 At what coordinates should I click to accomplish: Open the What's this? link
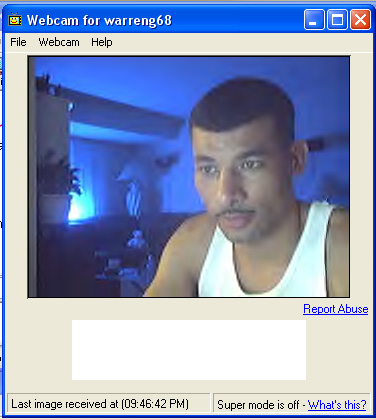pyautogui.click(x=337, y=405)
